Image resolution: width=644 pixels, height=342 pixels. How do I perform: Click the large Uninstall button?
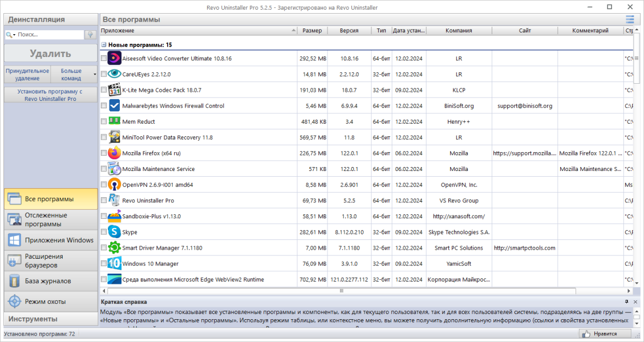tap(51, 54)
